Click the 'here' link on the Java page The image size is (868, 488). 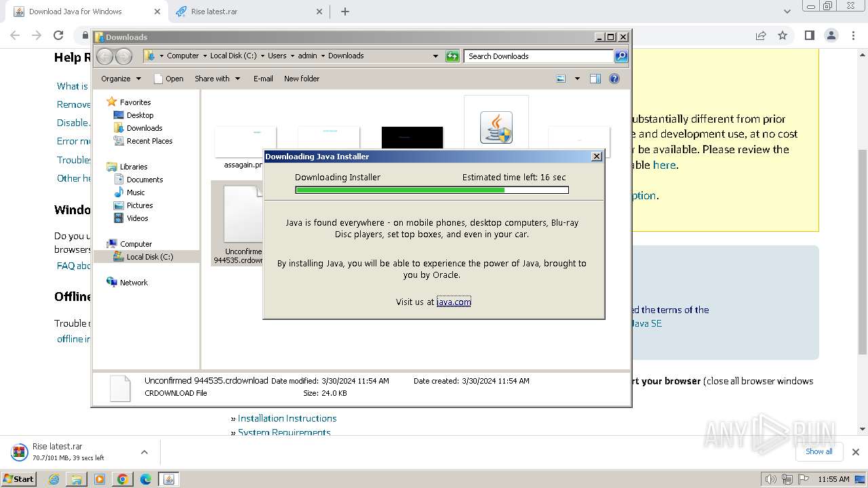click(664, 165)
